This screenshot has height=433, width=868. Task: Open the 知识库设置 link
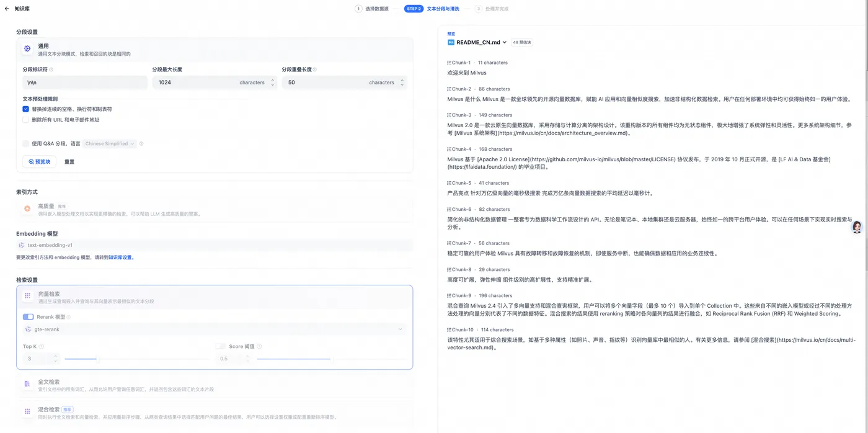[x=122, y=257]
